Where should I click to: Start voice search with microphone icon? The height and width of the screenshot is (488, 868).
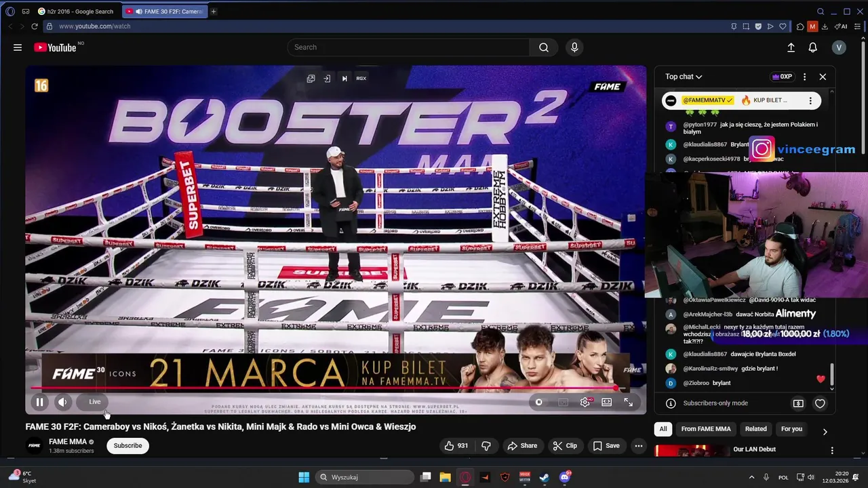point(574,47)
